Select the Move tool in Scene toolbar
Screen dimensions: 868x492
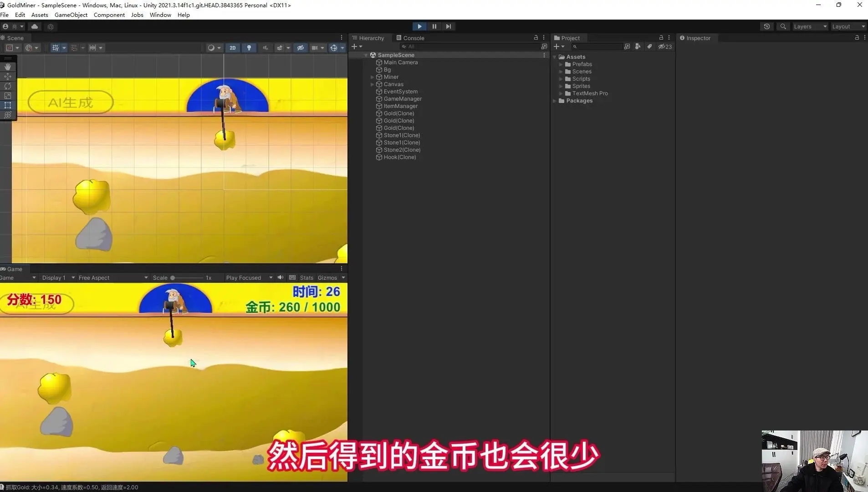8,77
